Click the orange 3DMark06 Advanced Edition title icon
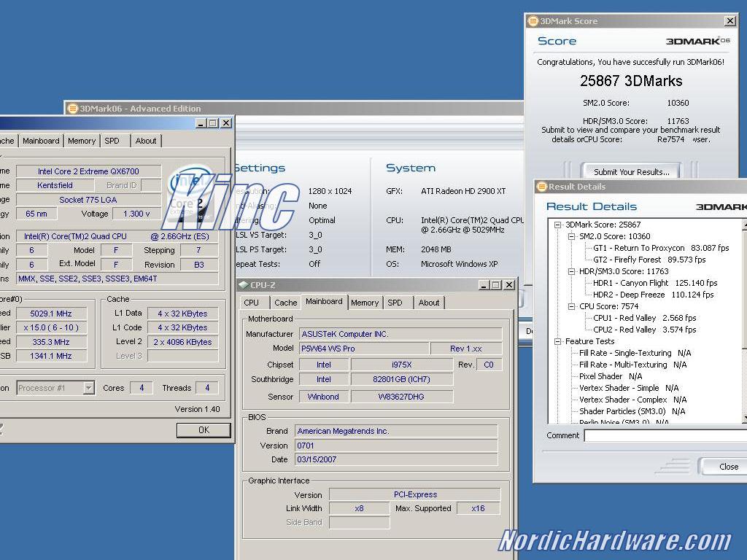 [x=73, y=109]
